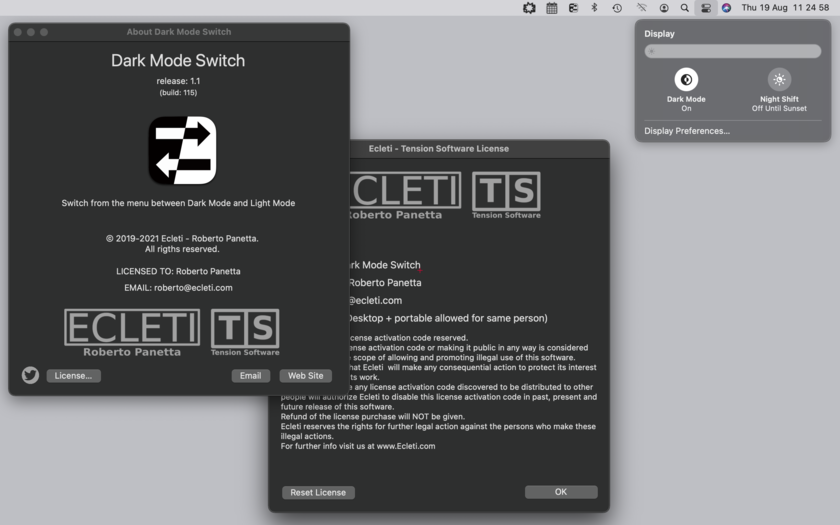Click the Dark Mode Switch app icon
Image resolution: width=840 pixels, height=525 pixels.
click(x=182, y=150)
